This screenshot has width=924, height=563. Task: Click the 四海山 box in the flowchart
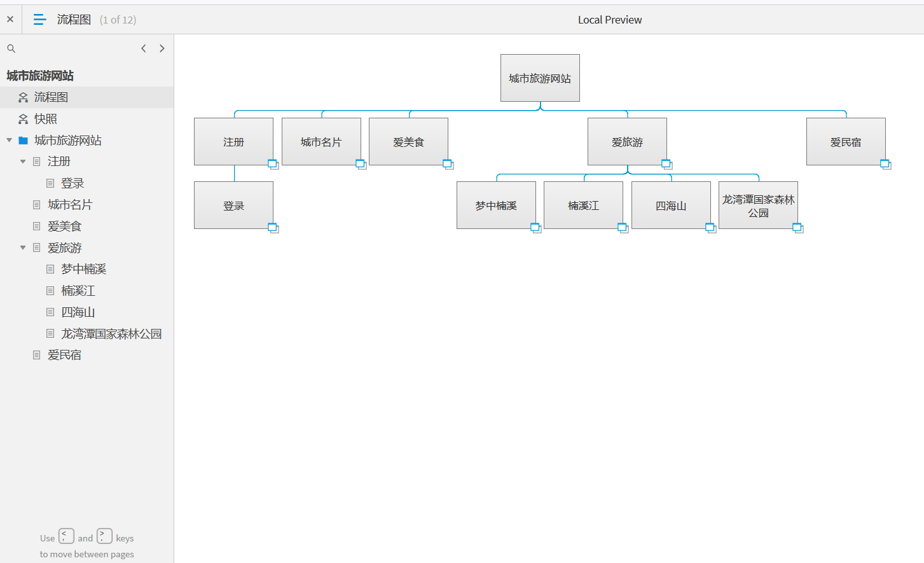click(x=671, y=205)
